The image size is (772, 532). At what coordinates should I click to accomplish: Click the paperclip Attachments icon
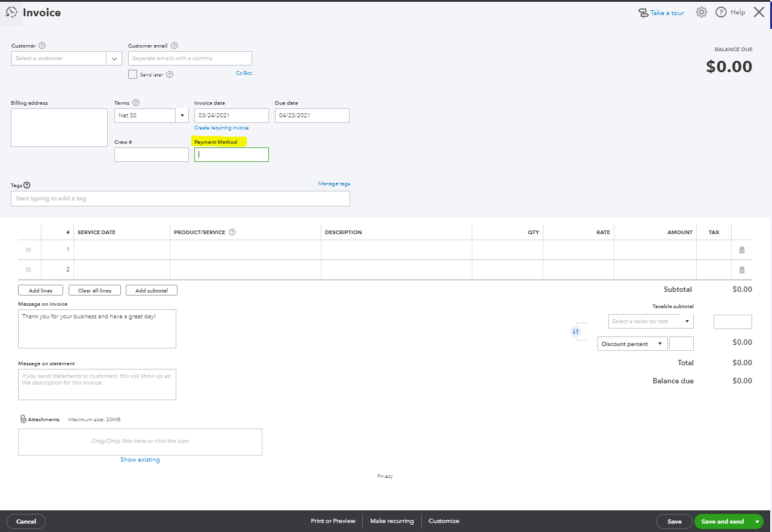click(23, 419)
